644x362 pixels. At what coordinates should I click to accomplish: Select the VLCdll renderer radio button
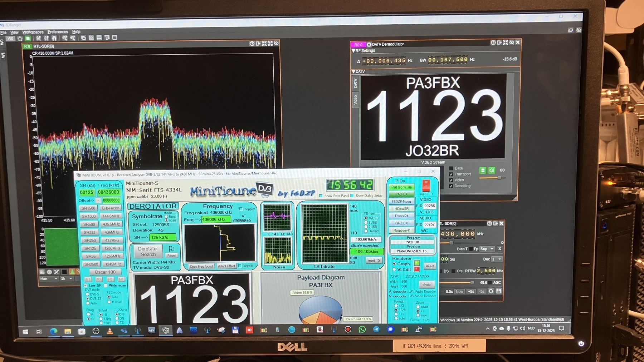pos(394,269)
